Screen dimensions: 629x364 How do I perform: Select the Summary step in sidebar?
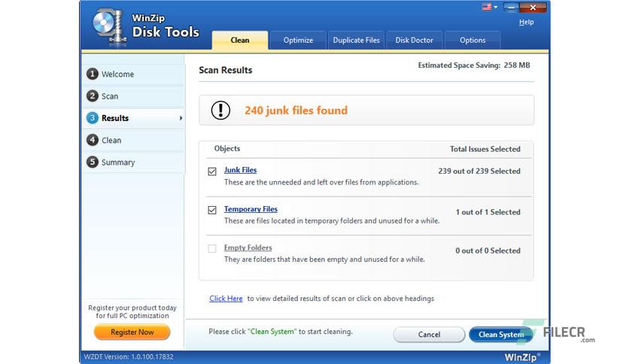coord(132,162)
